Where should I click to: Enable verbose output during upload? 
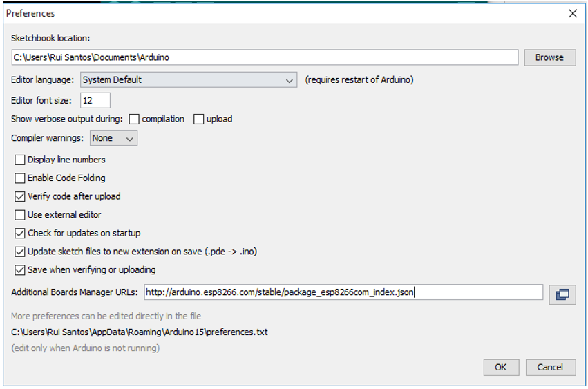[199, 120]
